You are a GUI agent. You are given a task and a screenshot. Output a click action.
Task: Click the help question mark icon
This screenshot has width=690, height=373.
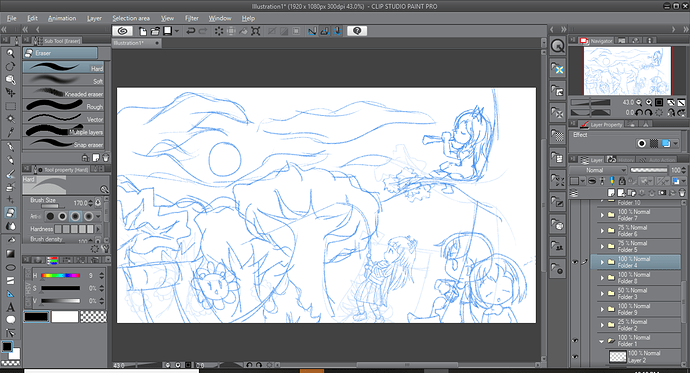coord(357,31)
